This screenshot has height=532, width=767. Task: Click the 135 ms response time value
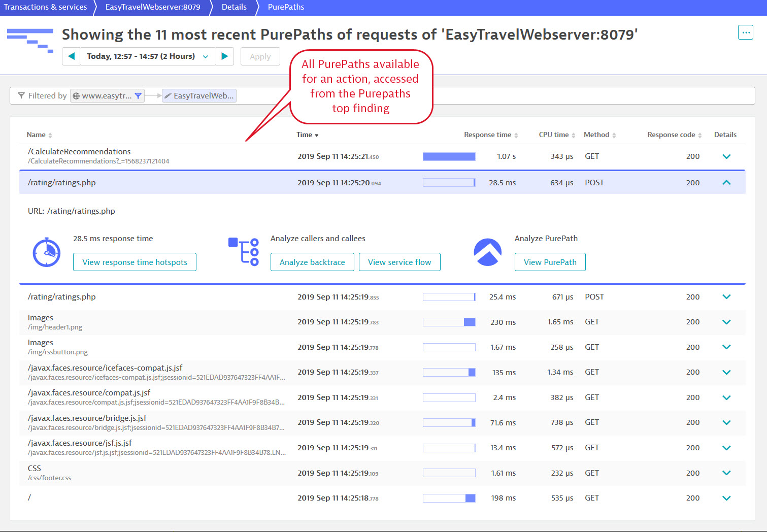click(504, 372)
